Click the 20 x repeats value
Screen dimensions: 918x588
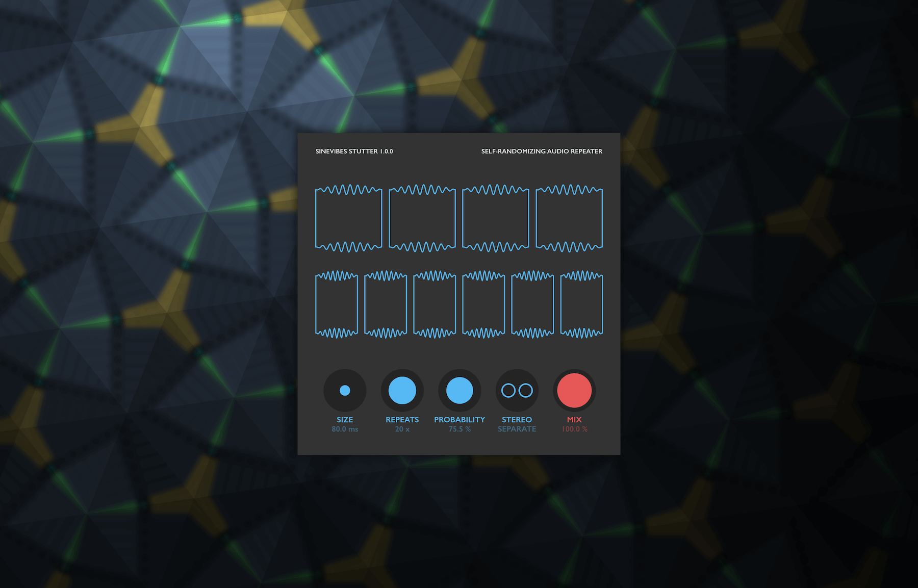coord(402,429)
